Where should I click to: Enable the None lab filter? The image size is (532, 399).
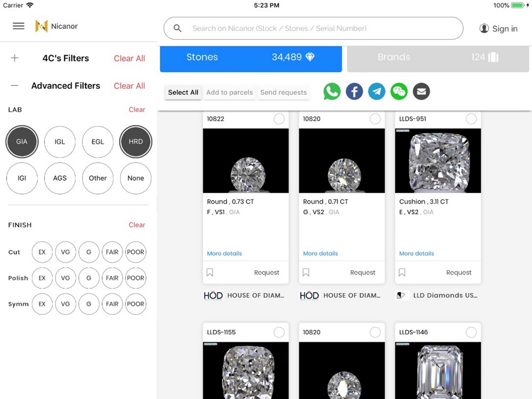136,178
